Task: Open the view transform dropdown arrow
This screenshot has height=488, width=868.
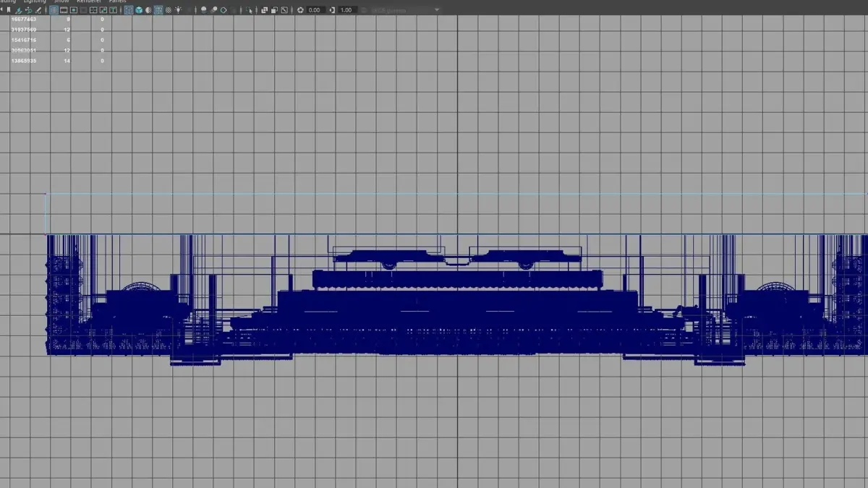Action: tap(437, 10)
